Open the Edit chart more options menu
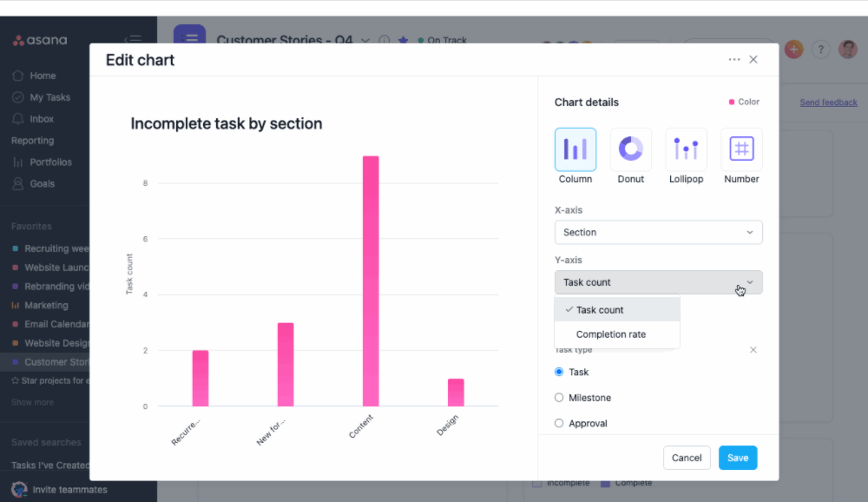The width and height of the screenshot is (868, 502). click(x=734, y=59)
